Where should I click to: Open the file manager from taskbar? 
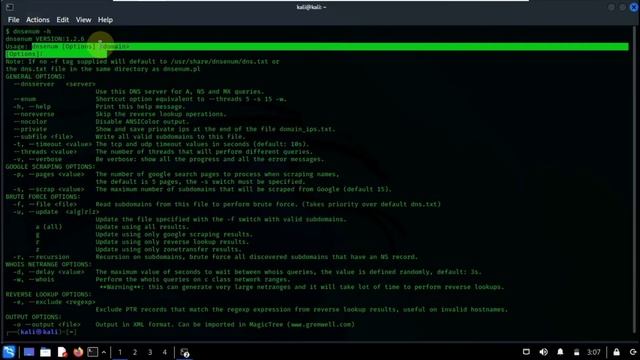[x=45, y=352]
